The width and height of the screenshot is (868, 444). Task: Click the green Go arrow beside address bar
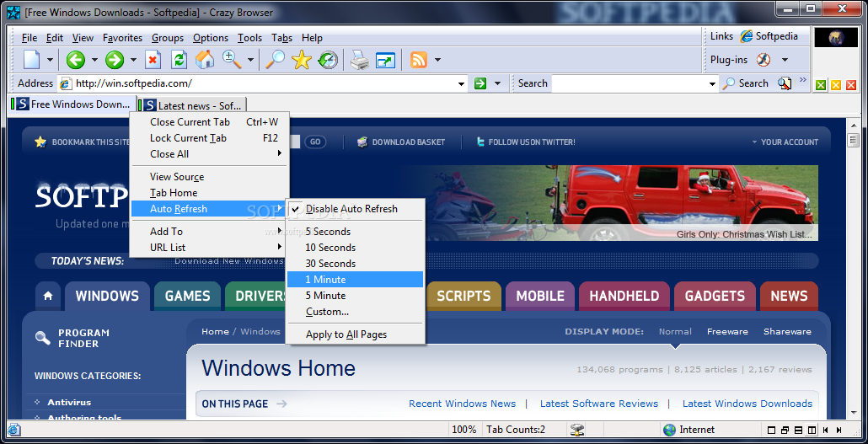coord(480,83)
